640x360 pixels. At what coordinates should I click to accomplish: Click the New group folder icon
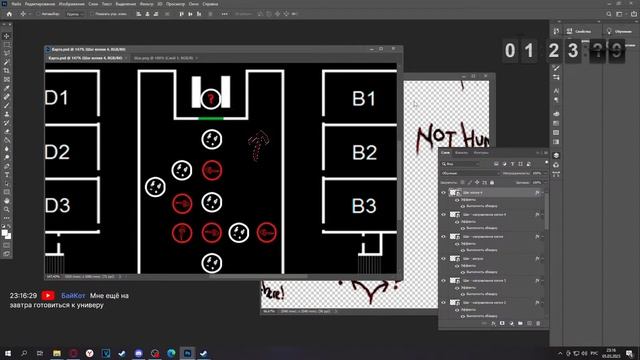[x=520, y=323]
